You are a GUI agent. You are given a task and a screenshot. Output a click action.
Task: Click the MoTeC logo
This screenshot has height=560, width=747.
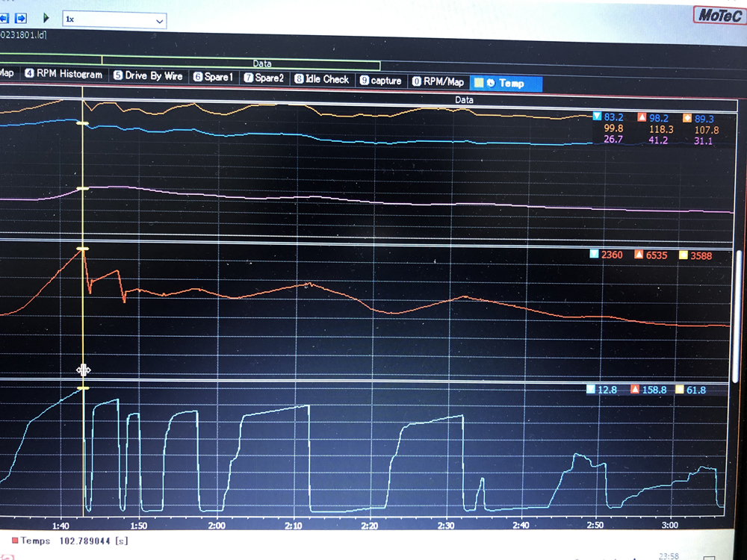pyautogui.click(x=719, y=15)
